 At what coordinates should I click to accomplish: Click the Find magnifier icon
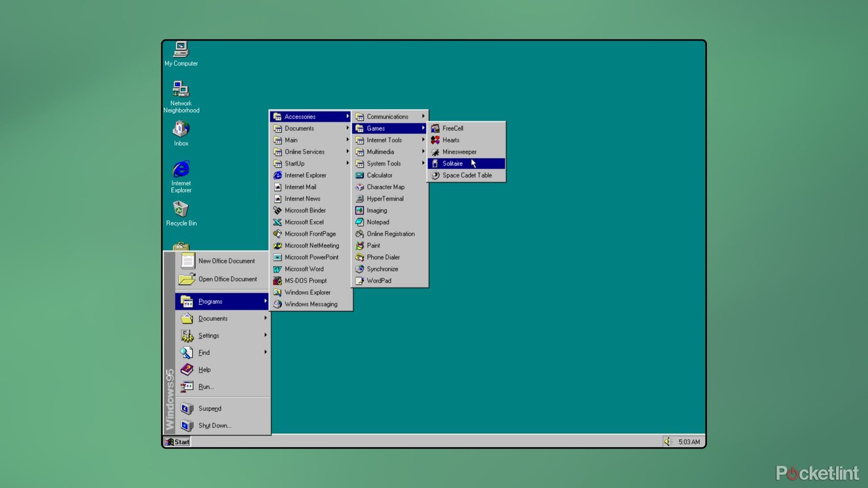(187, 352)
